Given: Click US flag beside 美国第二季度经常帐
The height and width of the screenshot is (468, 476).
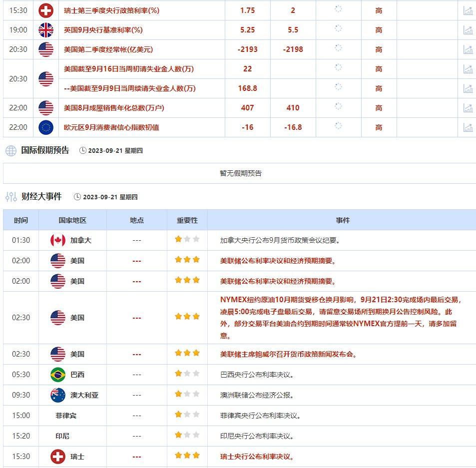Looking at the screenshot, I should (46, 49).
